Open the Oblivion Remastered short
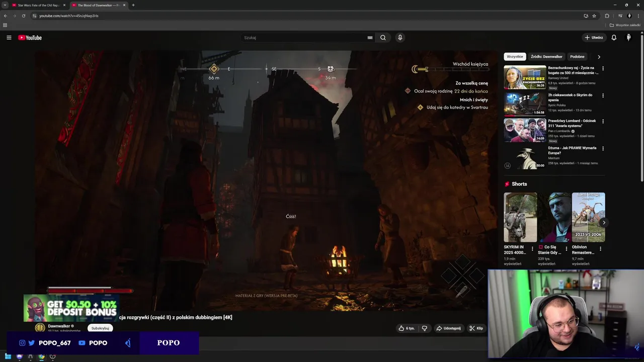 (588, 217)
